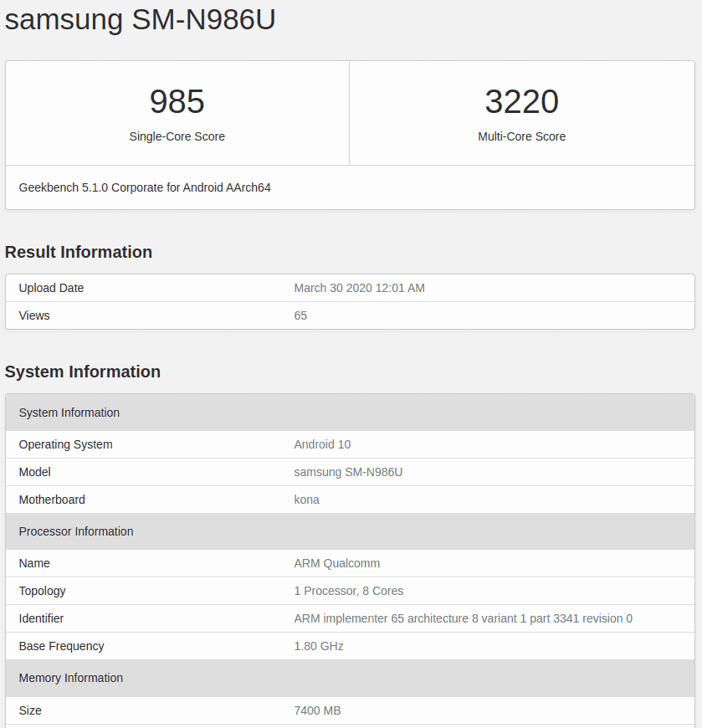Click the processor Name value ARM Qualcomm
This screenshot has width=702, height=728.
[336, 563]
